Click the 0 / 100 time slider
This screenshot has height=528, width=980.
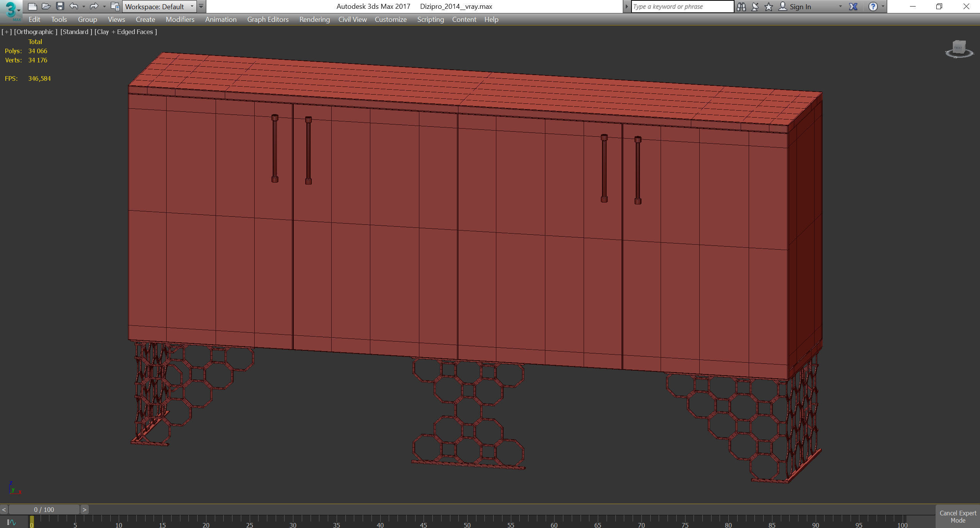click(x=44, y=510)
